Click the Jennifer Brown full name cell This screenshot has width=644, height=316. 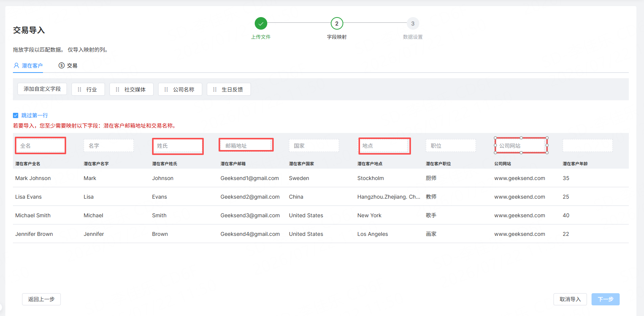(34, 234)
